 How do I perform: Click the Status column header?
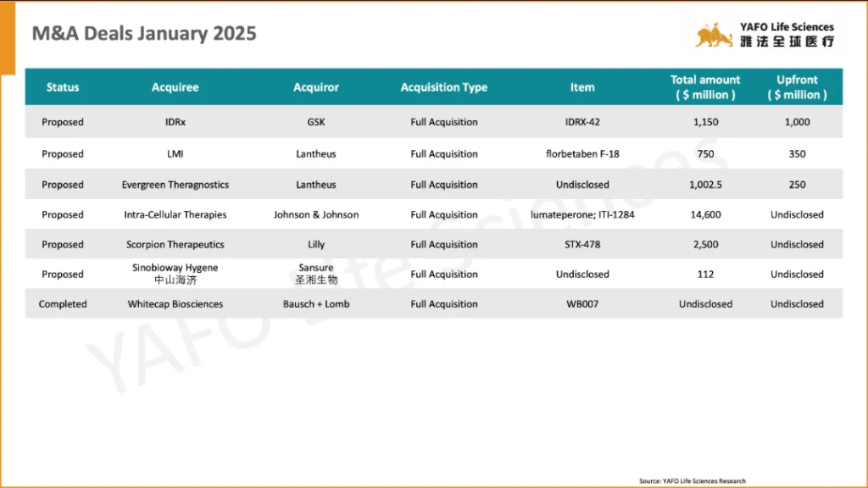click(63, 87)
